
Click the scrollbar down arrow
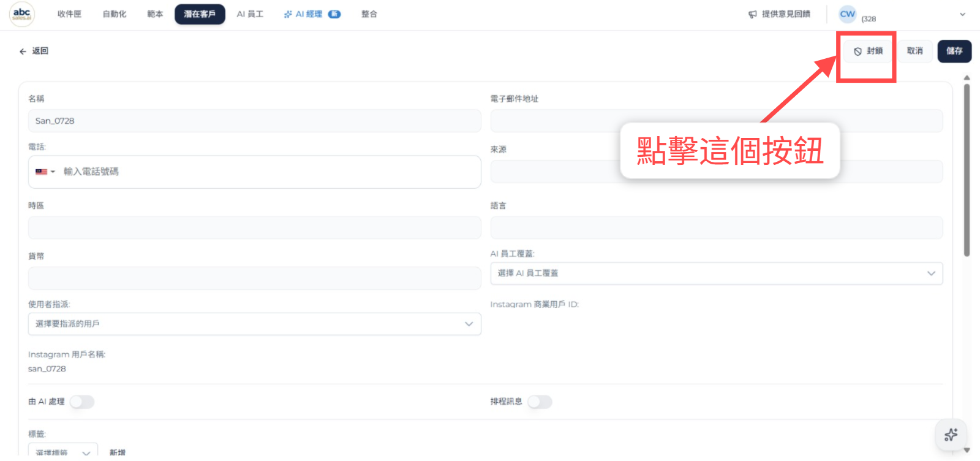(x=967, y=450)
